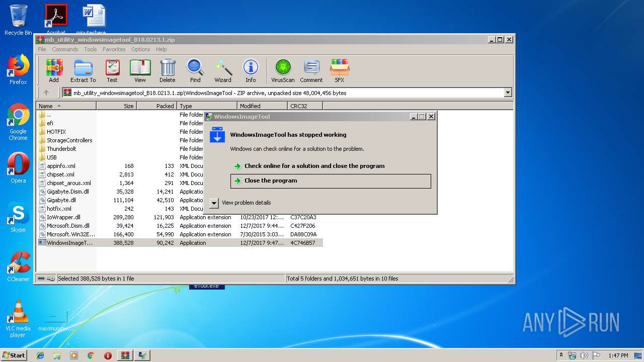Select IoWrapper.dll file

pyautogui.click(x=63, y=217)
